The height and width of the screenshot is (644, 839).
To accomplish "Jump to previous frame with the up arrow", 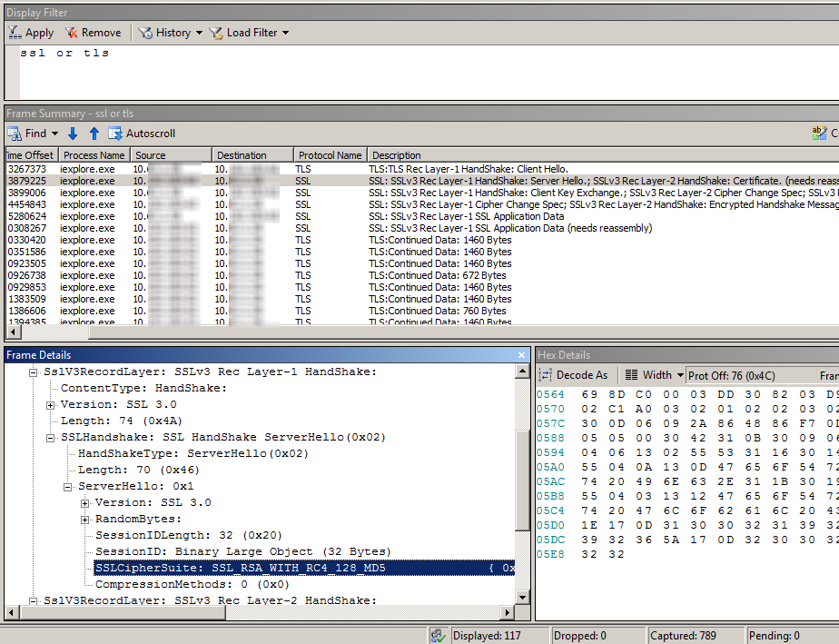I will (94, 134).
